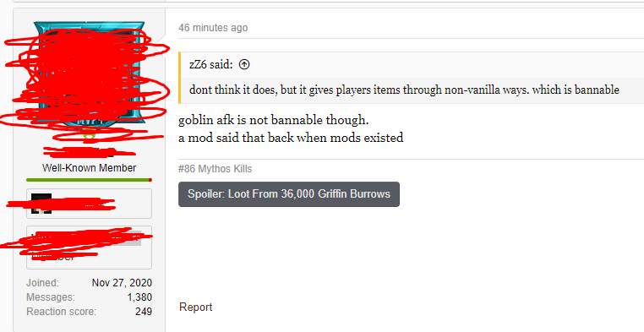The height and width of the screenshot is (332, 644).
Task: Click the messages count 1,380
Action: (139, 297)
